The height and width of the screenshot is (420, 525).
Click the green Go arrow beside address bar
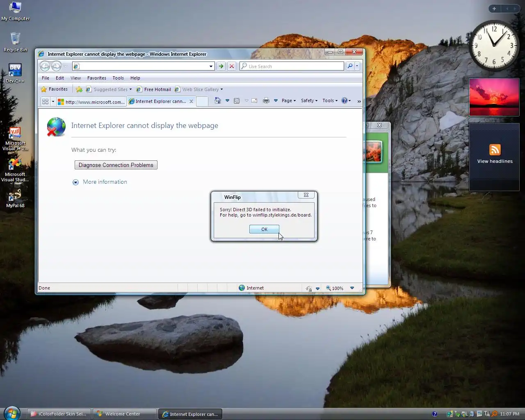pos(221,66)
